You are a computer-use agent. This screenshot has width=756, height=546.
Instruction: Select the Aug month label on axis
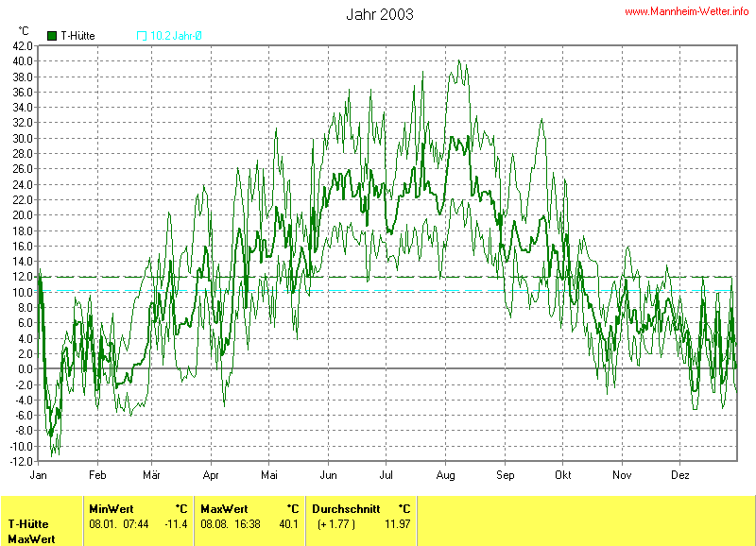(447, 474)
